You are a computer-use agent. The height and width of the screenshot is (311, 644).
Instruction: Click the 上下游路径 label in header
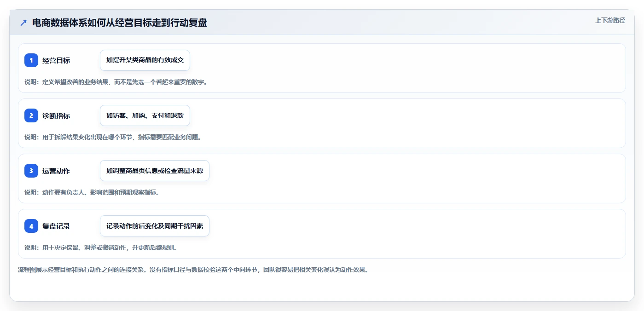click(x=610, y=20)
